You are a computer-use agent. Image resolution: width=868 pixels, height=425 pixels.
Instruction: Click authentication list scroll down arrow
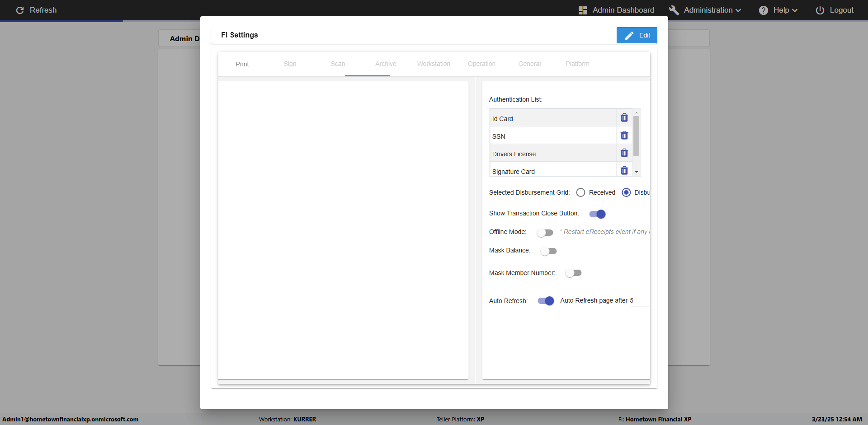click(x=637, y=172)
